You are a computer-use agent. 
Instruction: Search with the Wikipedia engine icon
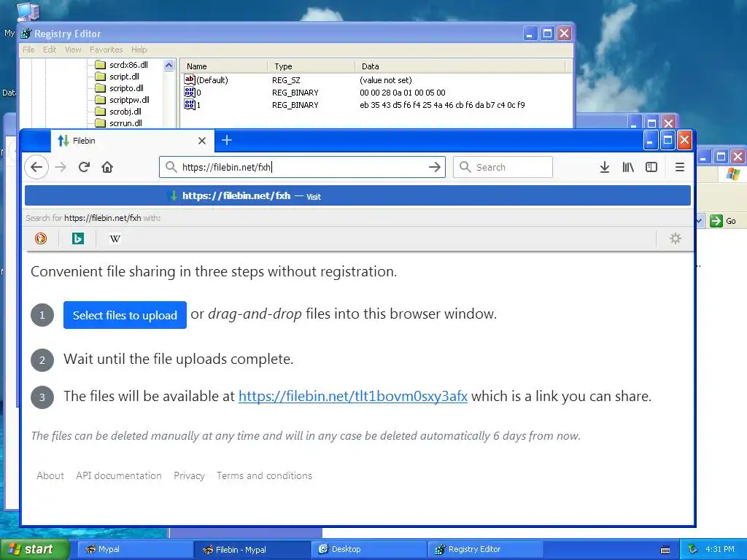point(115,238)
